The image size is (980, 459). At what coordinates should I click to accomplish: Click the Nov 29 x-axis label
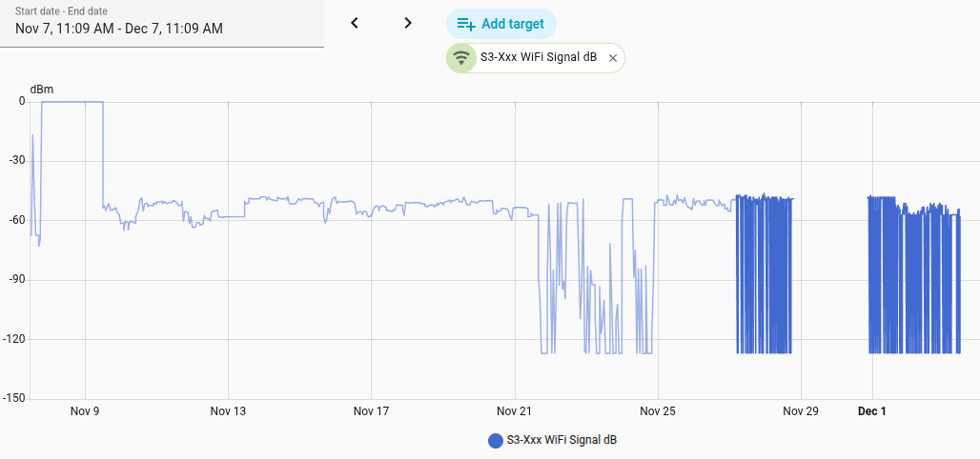801,411
